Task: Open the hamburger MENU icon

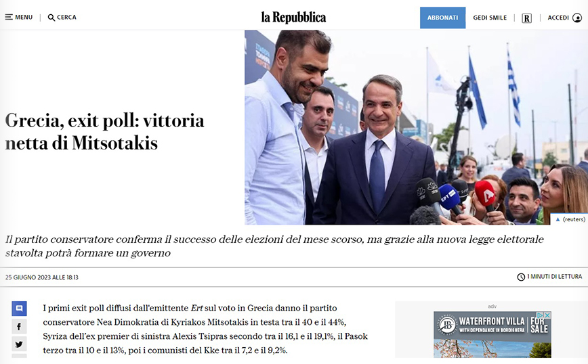Action: (x=9, y=17)
